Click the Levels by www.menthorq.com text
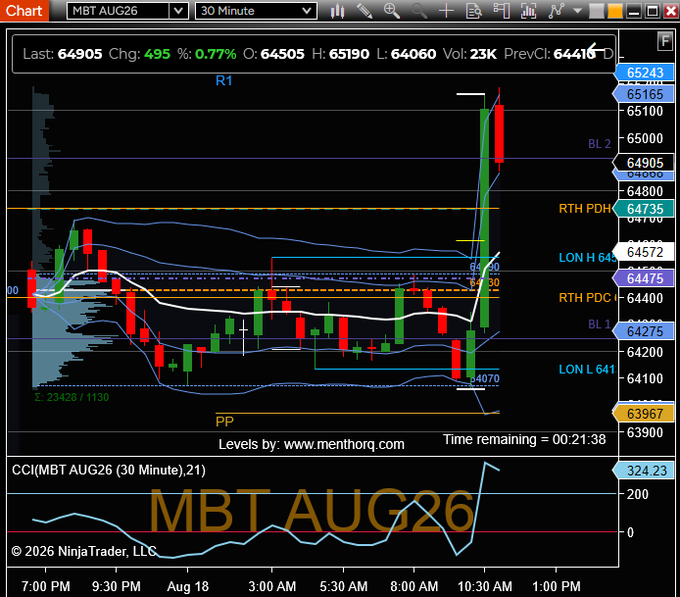This screenshot has width=680, height=597. click(311, 444)
